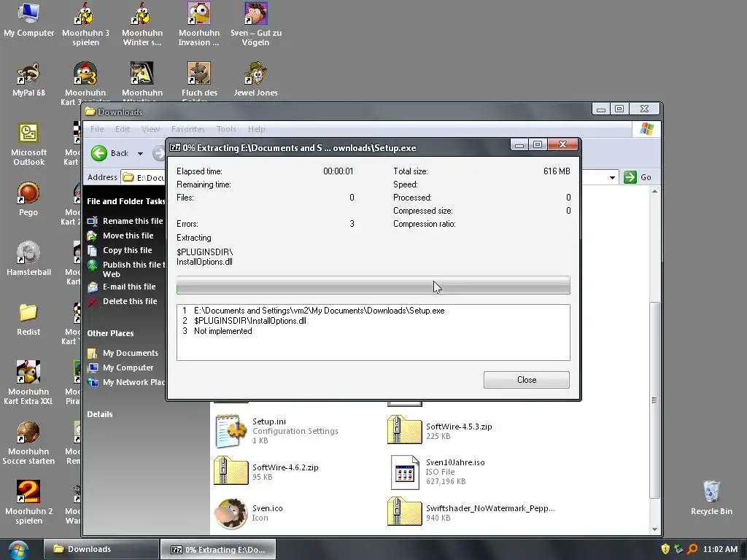The width and height of the screenshot is (747, 560).
Task: Click the network tray icon
Action: click(x=678, y=549)
